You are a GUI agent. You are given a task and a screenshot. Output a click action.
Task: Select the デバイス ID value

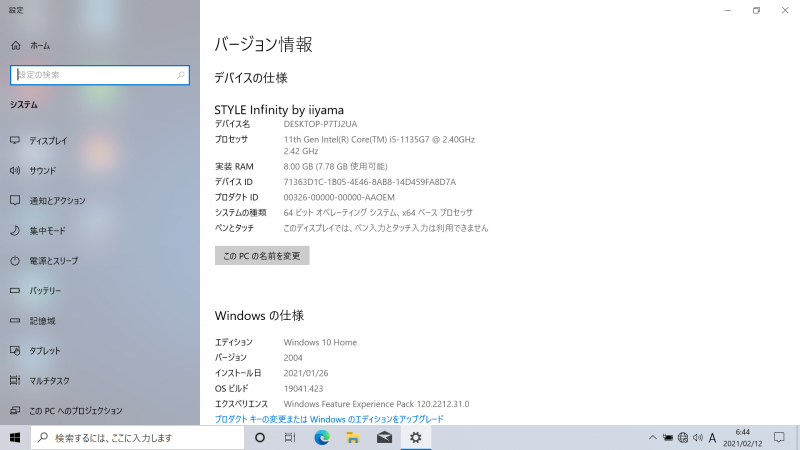tap(370, 182)
